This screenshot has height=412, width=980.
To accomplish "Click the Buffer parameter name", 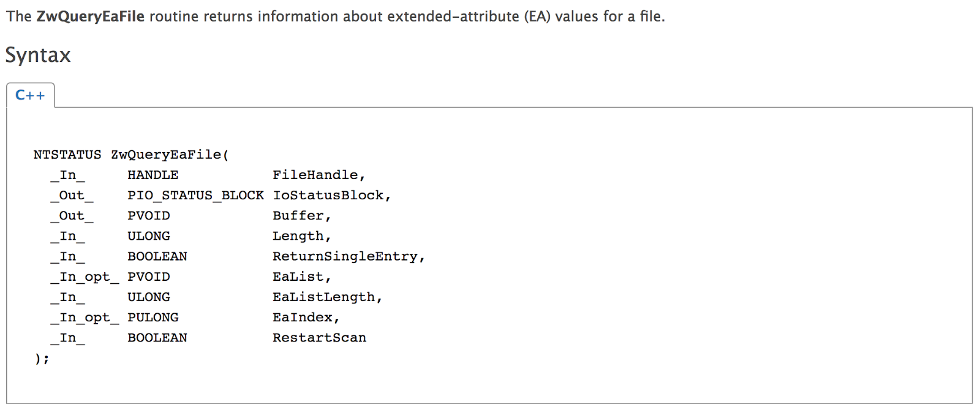I will (298, 216).
